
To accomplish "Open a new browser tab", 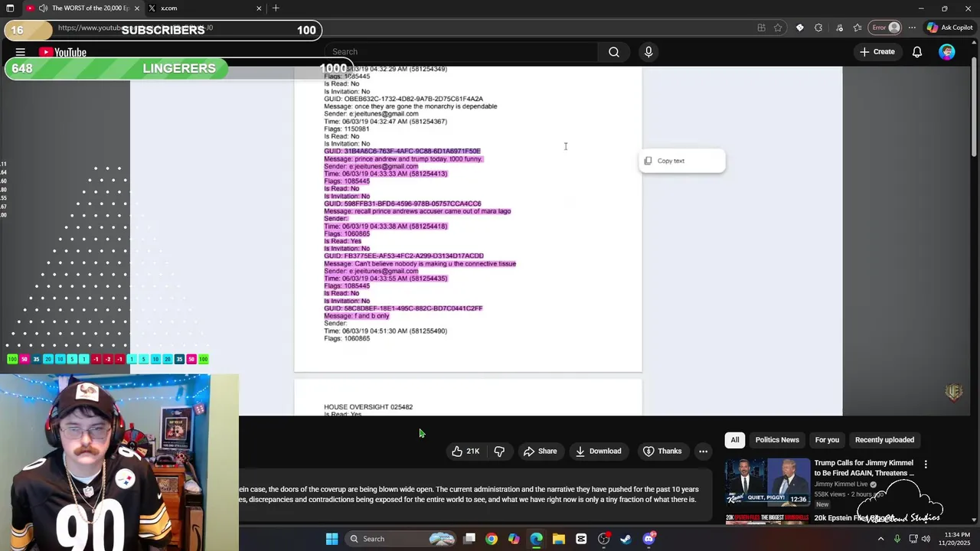I will [x=276, y=8].
